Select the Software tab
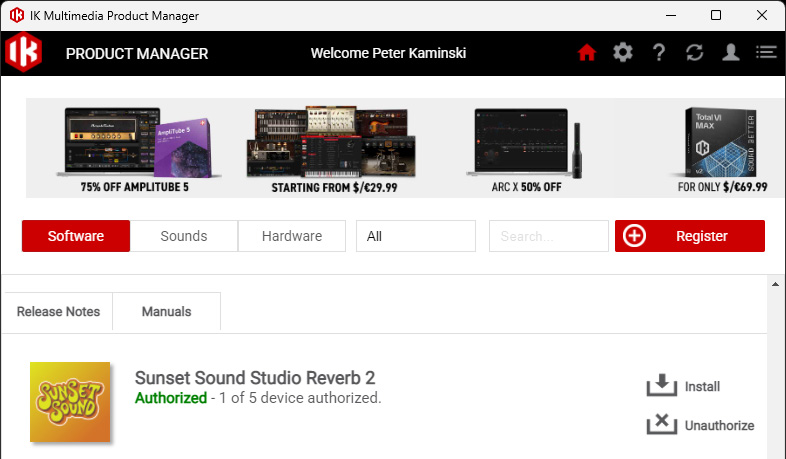 pos(76,236)
